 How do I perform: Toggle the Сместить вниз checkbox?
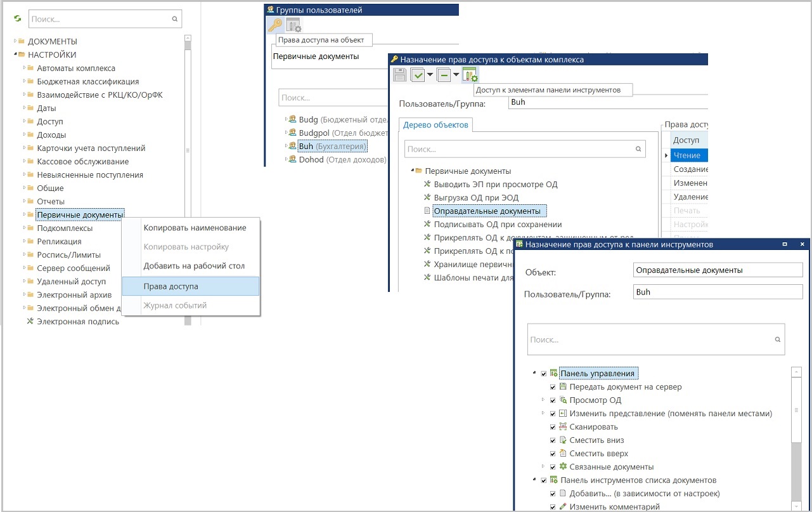[x=553, y=440]
